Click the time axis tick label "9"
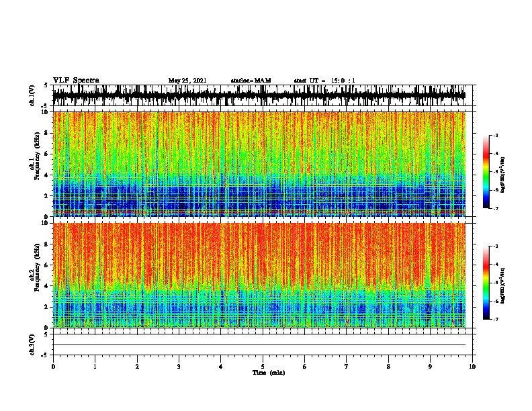 pyautogui.click(x=430, y=367)
